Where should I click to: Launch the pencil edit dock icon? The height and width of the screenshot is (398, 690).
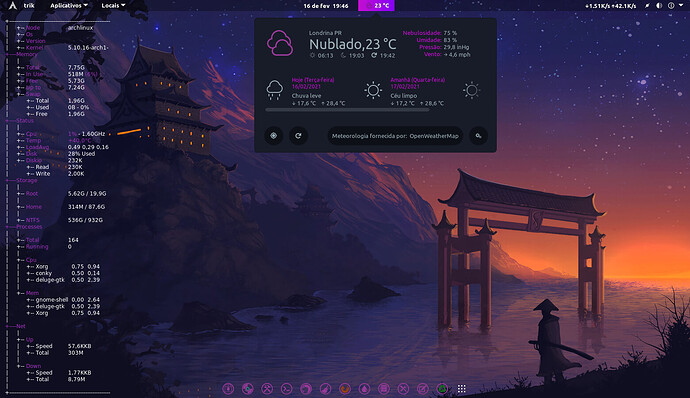[x=422, y=389]
